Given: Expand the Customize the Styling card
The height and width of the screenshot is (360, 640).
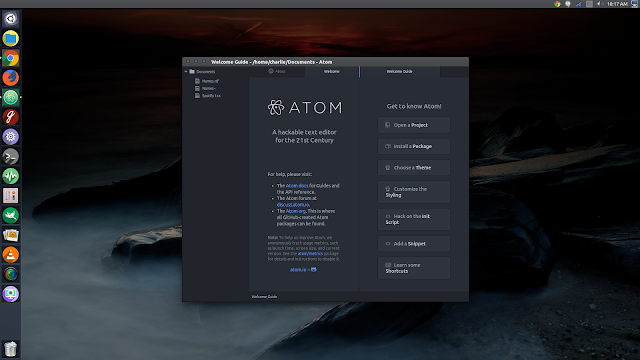Looking at the screenshot, I should pyautogui.click(x=414, y=192).
